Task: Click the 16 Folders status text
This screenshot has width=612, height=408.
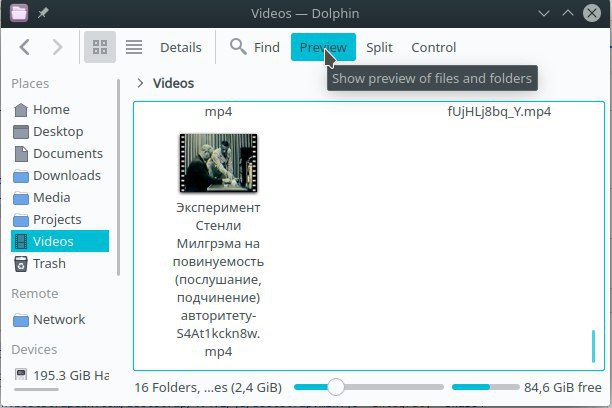Action: point(208,387)
